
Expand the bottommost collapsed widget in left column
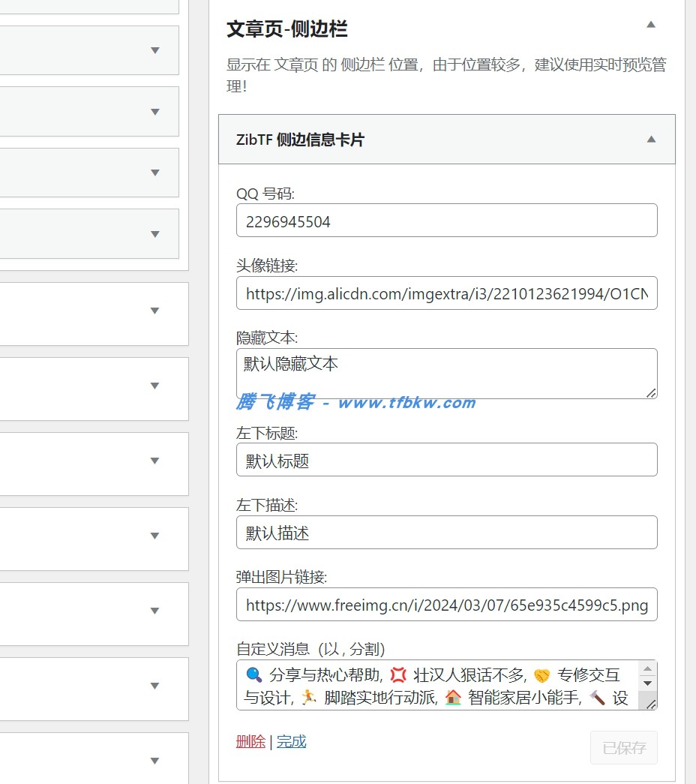pyautogui.click(x=154, y=761)
